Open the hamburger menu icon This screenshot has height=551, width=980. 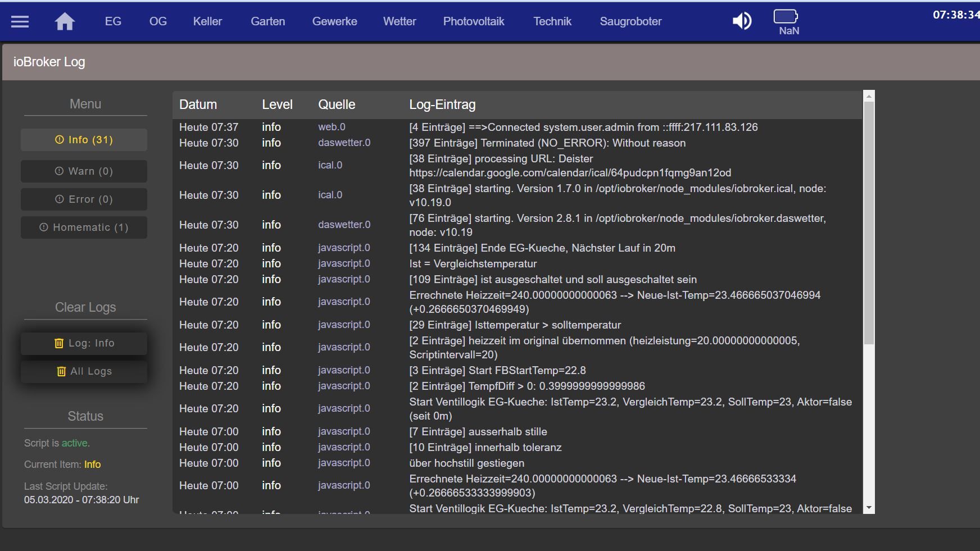coord(20,22)
